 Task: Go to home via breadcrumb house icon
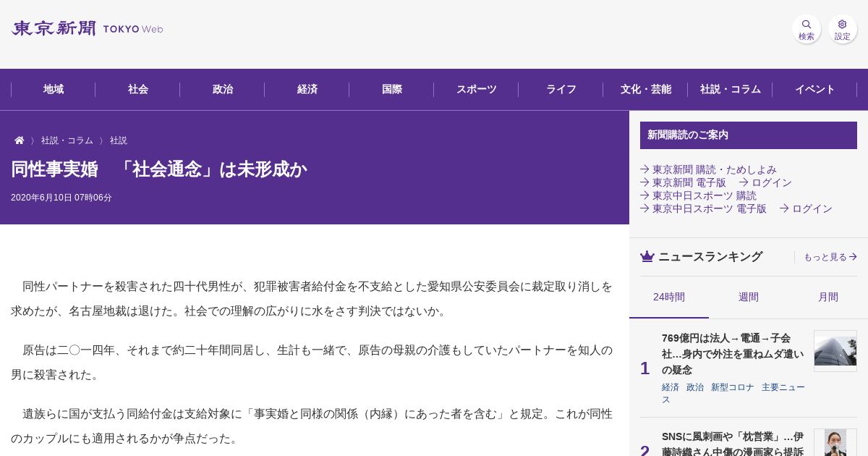coord(20,140)
